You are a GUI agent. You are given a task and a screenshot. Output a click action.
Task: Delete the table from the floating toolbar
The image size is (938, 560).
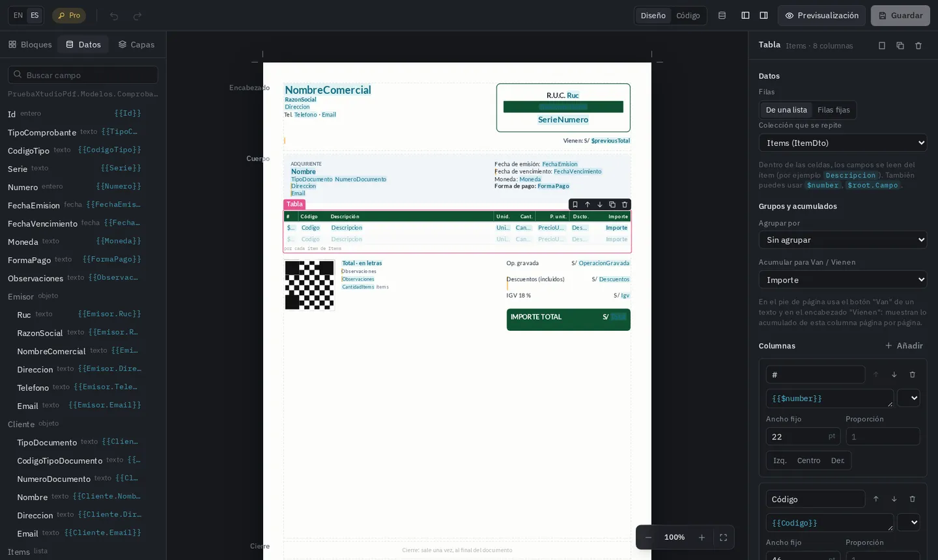[x=624, y=204]
